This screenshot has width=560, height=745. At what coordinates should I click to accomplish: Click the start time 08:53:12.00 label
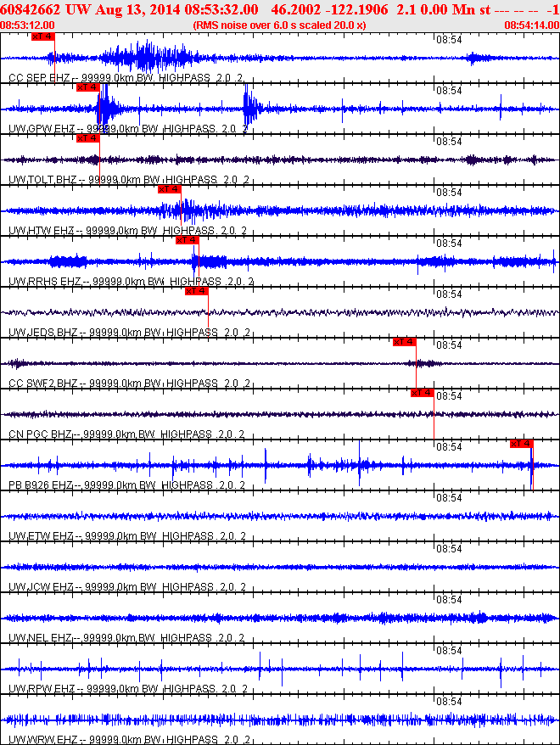27,25
